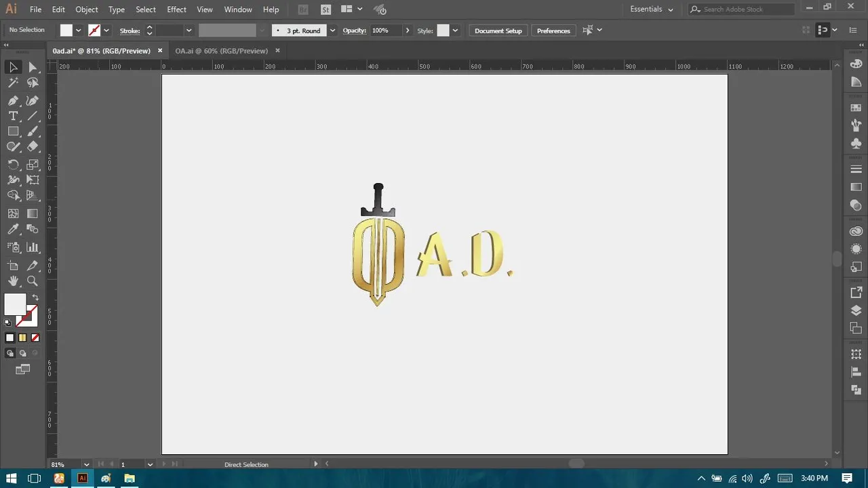Select the Curvature tool
The height and width of the screenshot is (488, 868).
pos(33,100)
